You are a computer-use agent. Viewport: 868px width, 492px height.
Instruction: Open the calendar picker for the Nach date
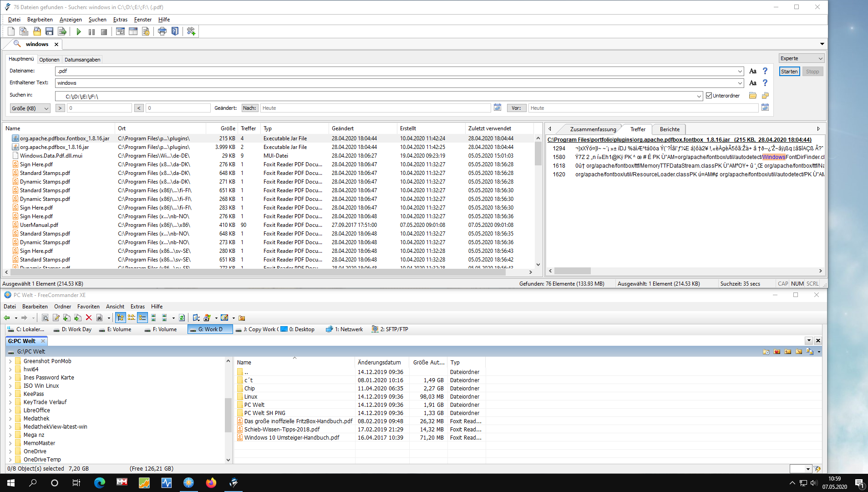tap(497, 108)
